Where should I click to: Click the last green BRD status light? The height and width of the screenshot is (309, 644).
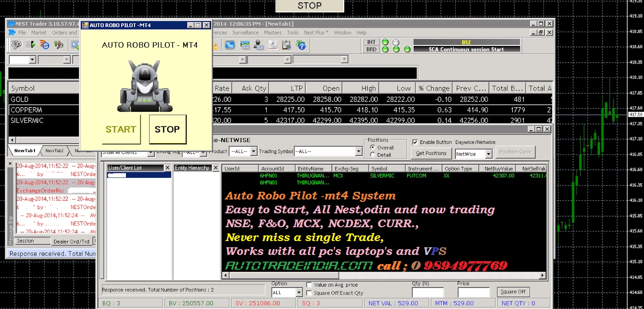pos(407,49)
